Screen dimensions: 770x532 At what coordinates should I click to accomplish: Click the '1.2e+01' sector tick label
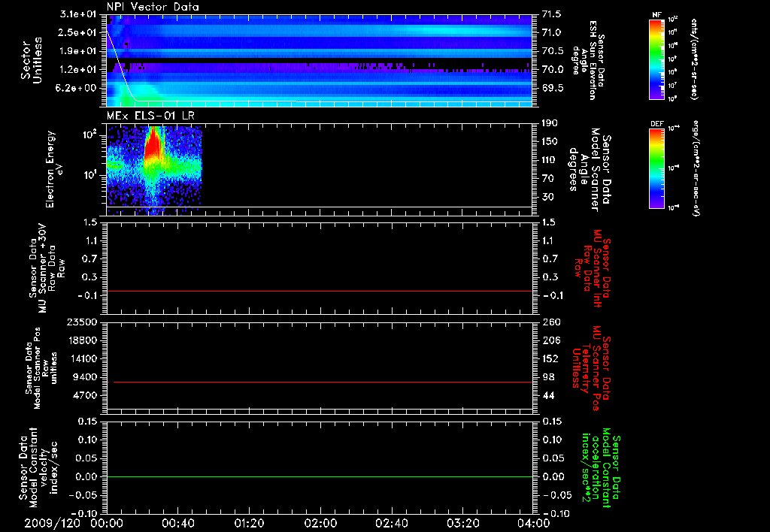(x=77, y=70)
